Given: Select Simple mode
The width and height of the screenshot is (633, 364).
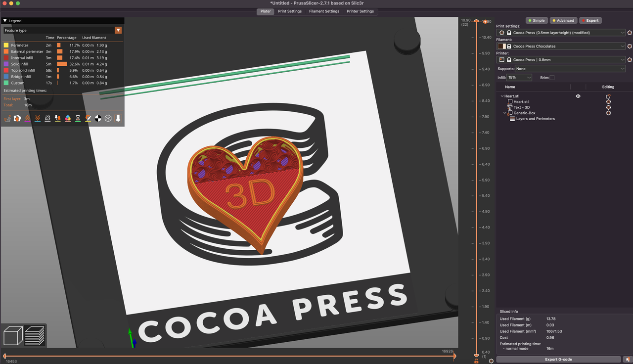Looking at the screenshot, I should (536, 20).
